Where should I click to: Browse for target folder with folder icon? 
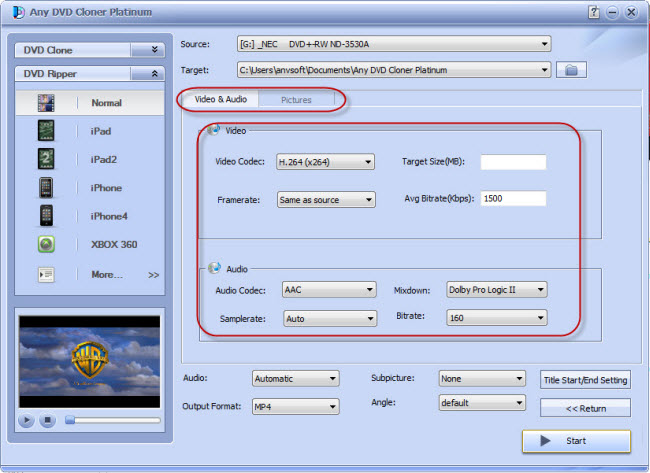tap(571, 70)
